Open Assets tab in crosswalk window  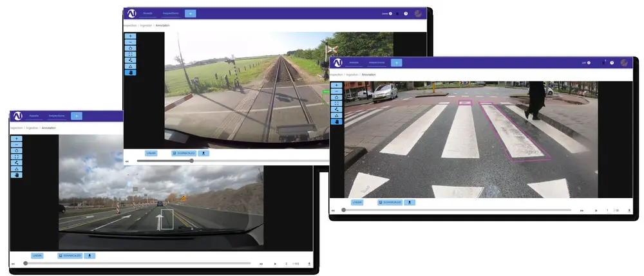[354, 63]
